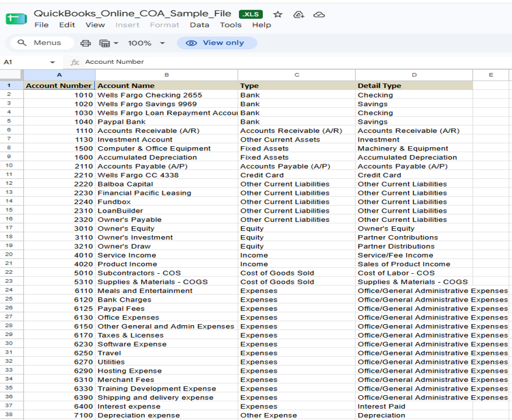The height and width of the screenshot is (420, 512).
Task: Click Wells Fargo CC 4338 cell
Action: (167, 175)
